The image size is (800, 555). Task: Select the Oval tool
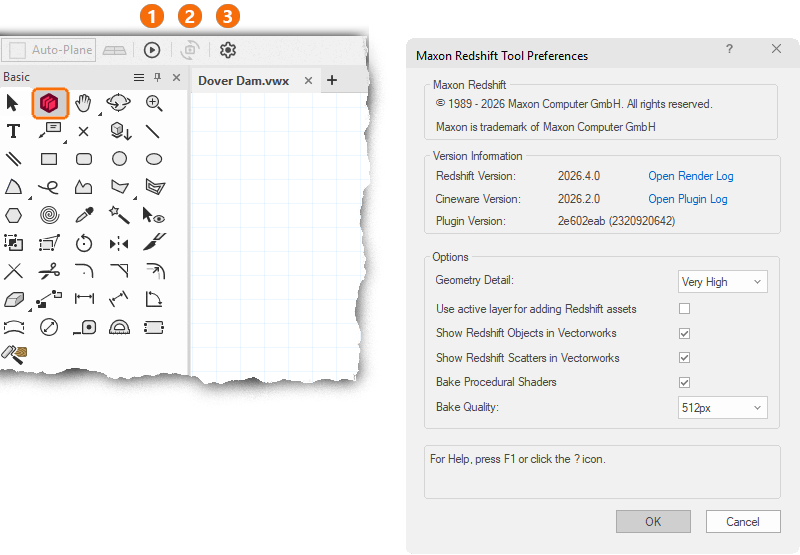(x=154, y=159)
